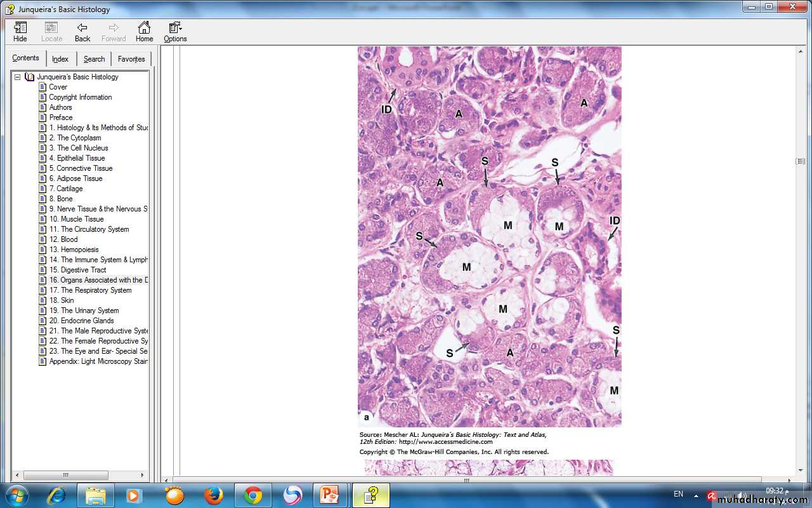Open the Favorites tab
Screen dimensions: 812x508
click(x=131, y=59)
